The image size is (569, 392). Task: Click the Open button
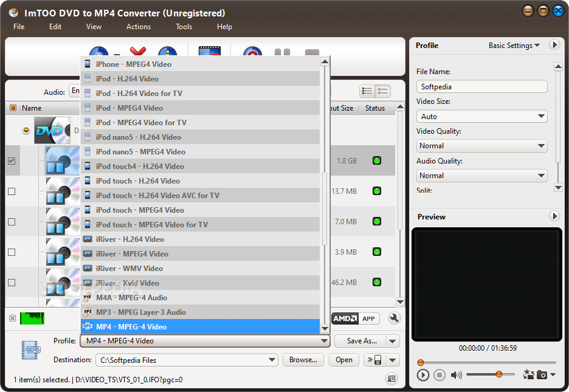(x=343, y=360)
